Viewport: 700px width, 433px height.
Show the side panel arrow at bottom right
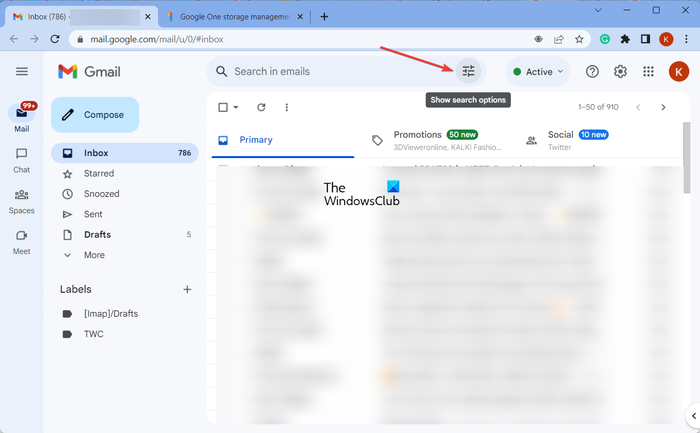[693, 416]
